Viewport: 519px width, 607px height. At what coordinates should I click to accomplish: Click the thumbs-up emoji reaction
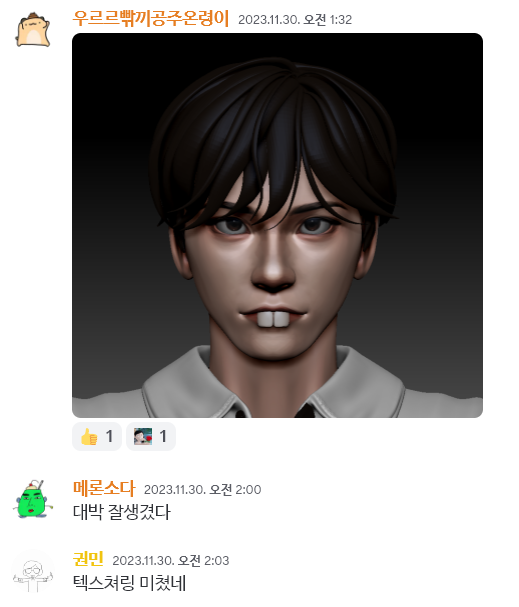coord(97,436)
